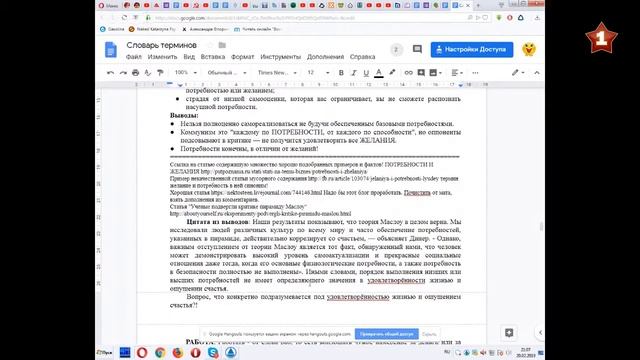Open the editing mode pencil dropdown

click(518, 73)
